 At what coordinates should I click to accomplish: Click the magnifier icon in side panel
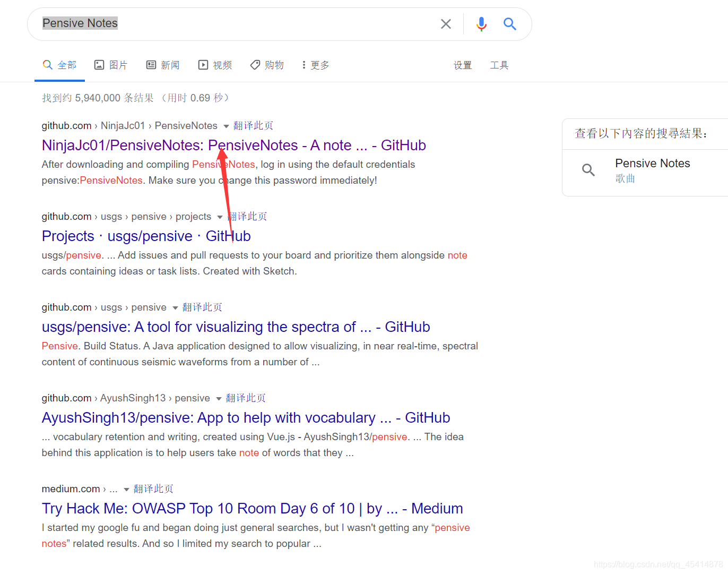tap(588, 170)
